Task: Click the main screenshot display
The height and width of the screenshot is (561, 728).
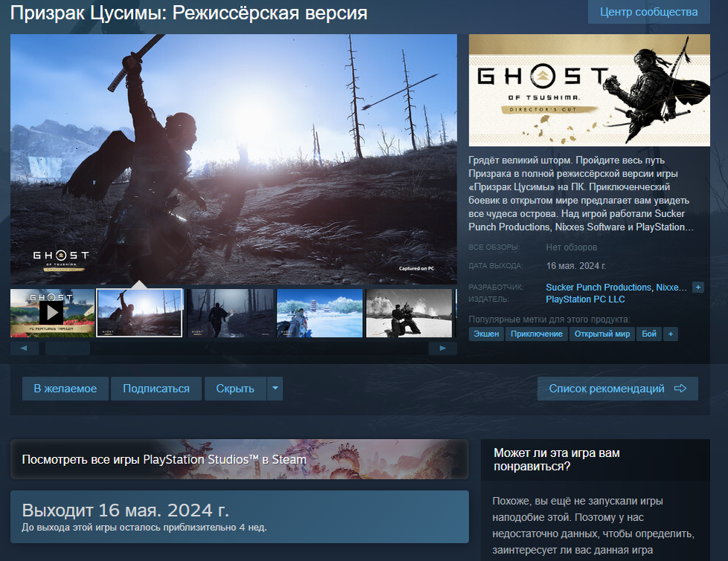Action: pos(233,159)
